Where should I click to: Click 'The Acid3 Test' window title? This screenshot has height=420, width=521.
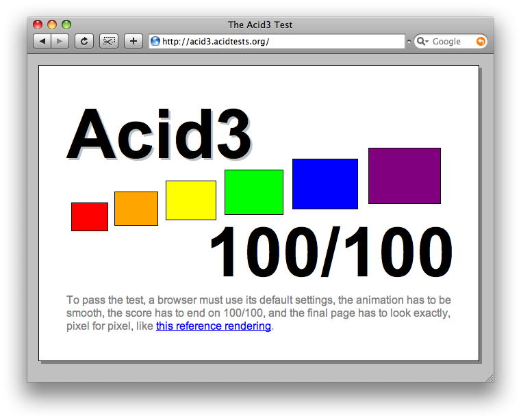pyautogui.click(x=260, y=25)
